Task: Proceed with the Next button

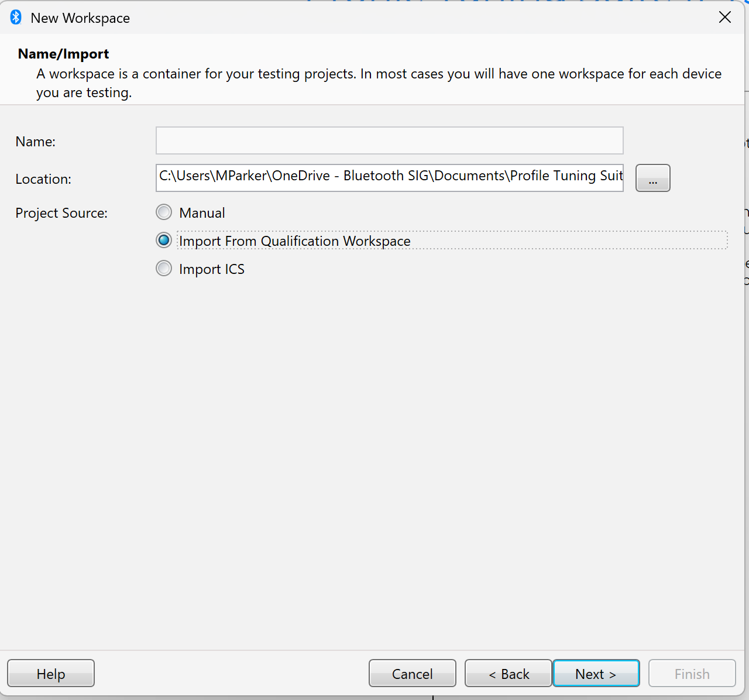Action: pos(596,674)
